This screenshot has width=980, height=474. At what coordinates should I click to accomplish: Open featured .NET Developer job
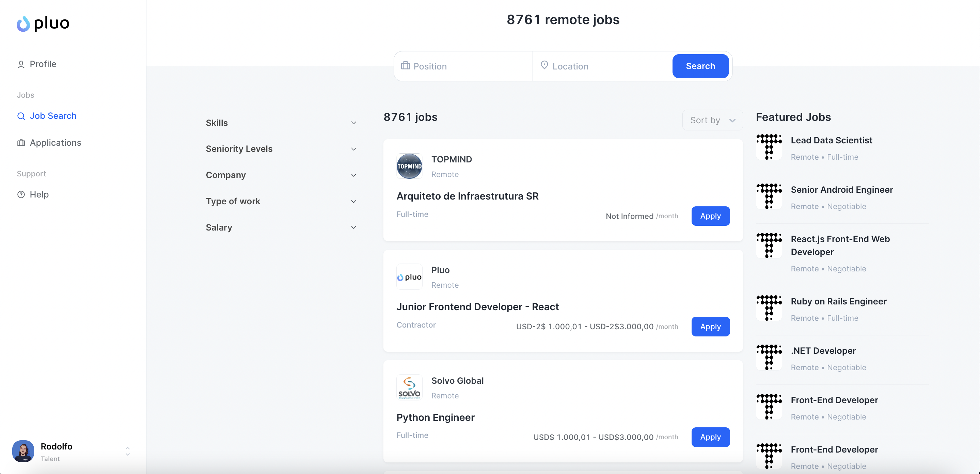click(823, 351)
